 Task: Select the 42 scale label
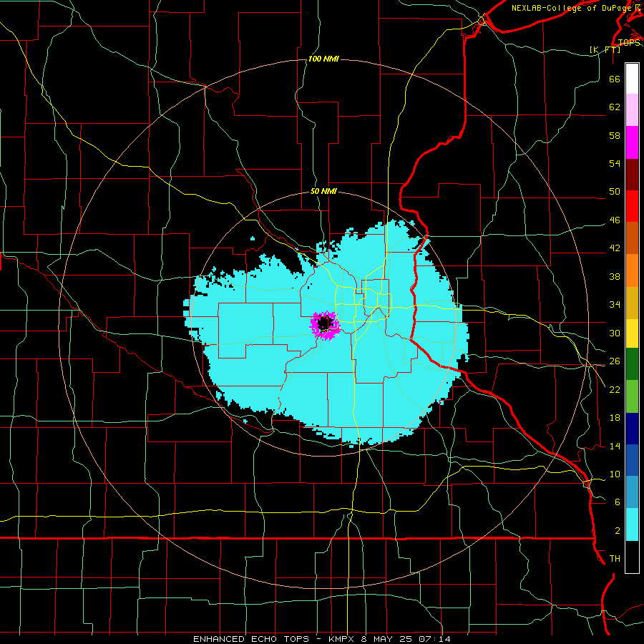point(615,248)
